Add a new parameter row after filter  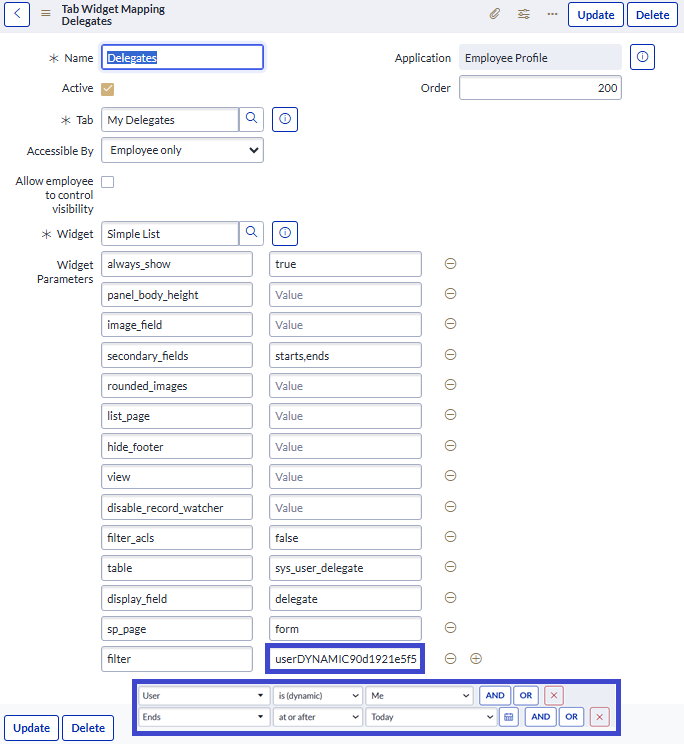pos(476,658)
